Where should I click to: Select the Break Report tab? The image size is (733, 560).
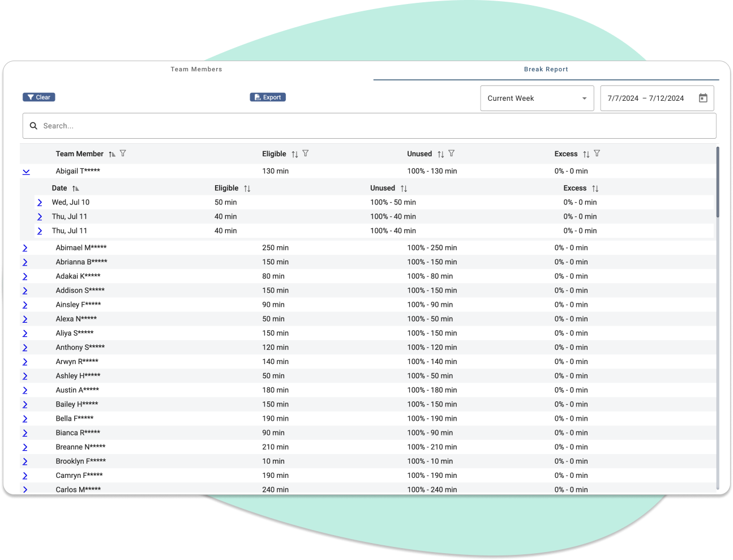[546, 69]
